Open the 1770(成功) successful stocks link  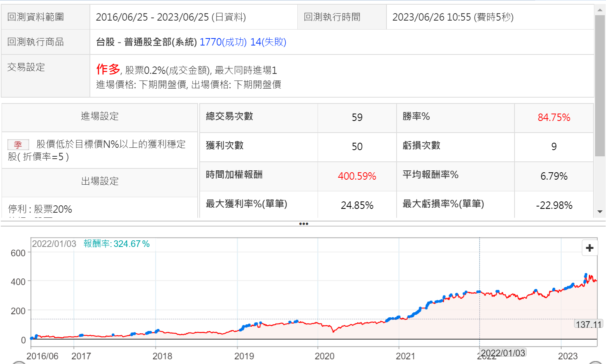pos(223,42)
